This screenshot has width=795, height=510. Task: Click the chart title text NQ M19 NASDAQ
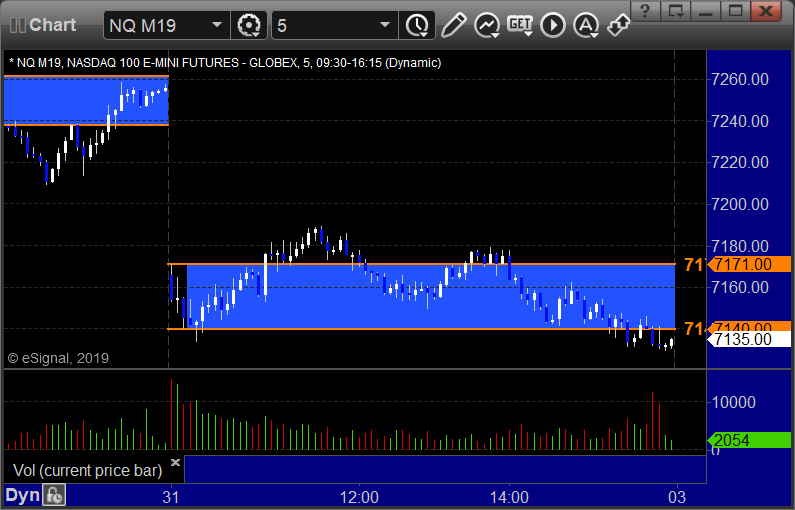click(225, 63)
